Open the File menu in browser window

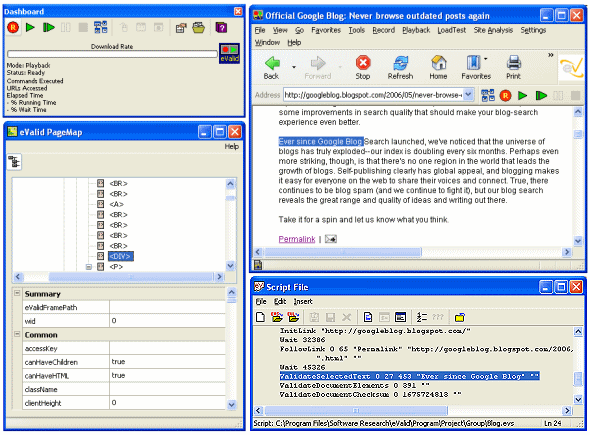click(x=260, y=30)
